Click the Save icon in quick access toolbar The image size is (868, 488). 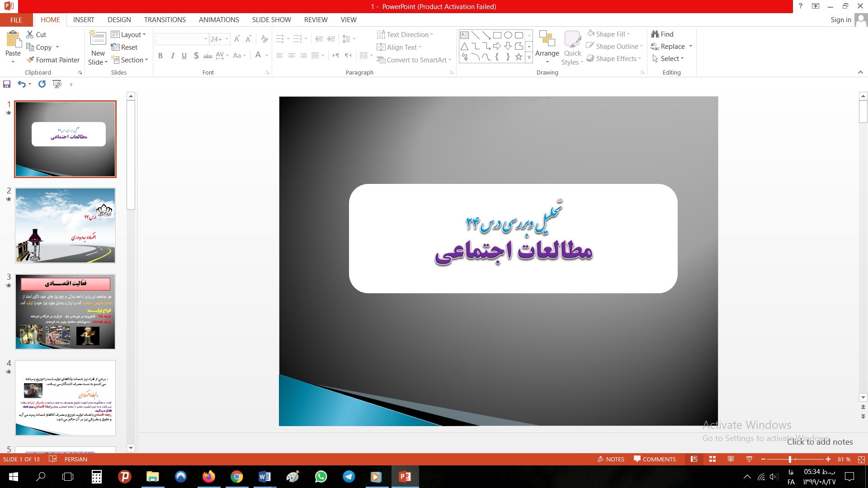7,84
